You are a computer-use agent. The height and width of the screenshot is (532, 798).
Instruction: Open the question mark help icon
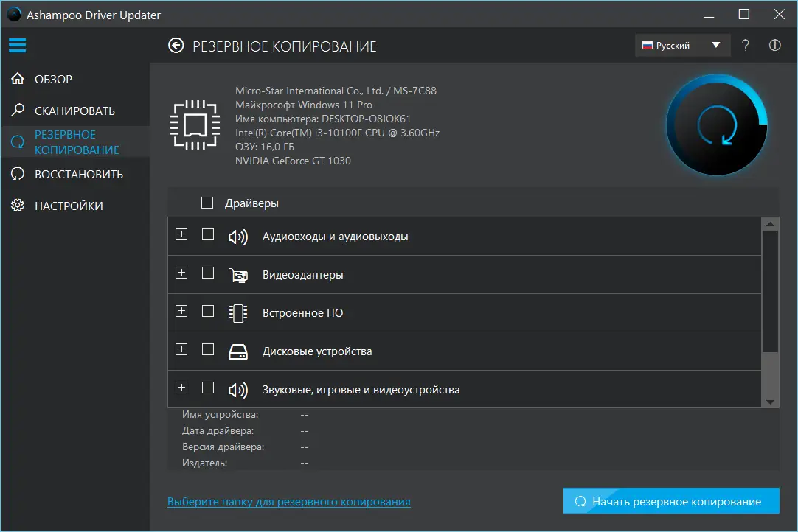(745, 45)
